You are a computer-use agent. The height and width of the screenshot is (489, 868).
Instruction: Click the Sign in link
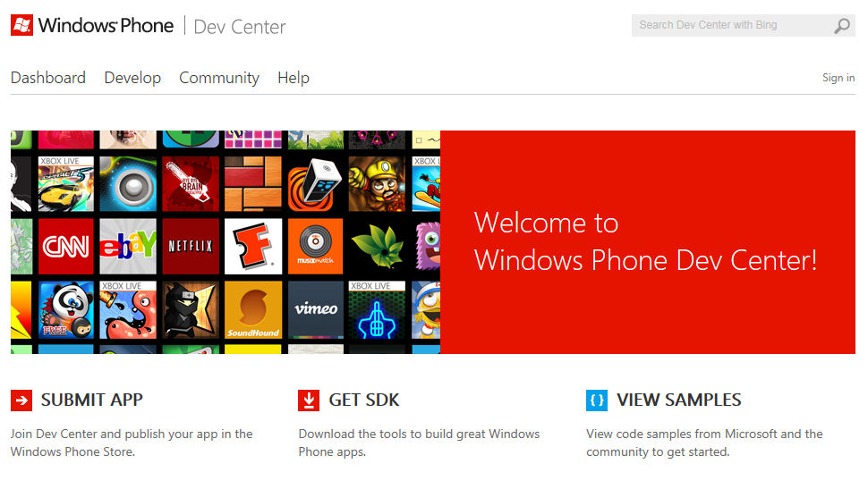[x=838, y=78]
